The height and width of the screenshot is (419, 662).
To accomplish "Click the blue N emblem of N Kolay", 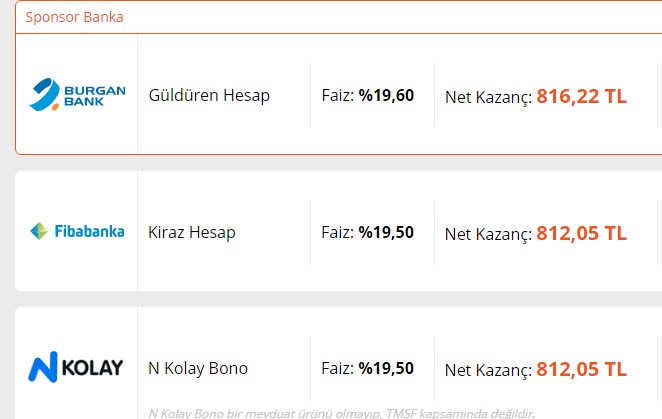I will 43,367.
